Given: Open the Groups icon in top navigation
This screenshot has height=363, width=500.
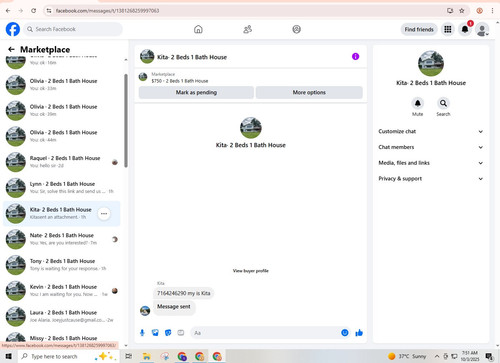Looking at the screenshot, I should 296,29.
